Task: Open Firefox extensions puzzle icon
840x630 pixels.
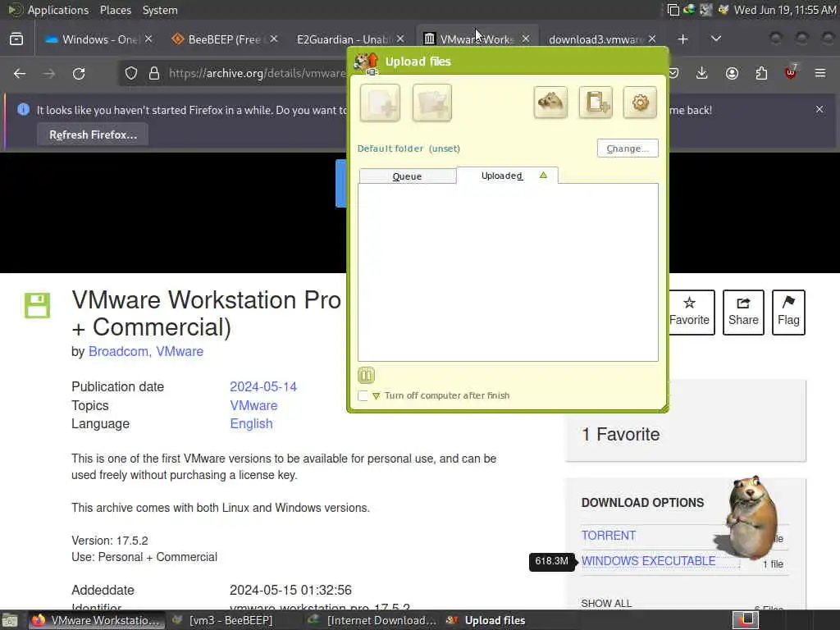Action: [x=761, y=73]
